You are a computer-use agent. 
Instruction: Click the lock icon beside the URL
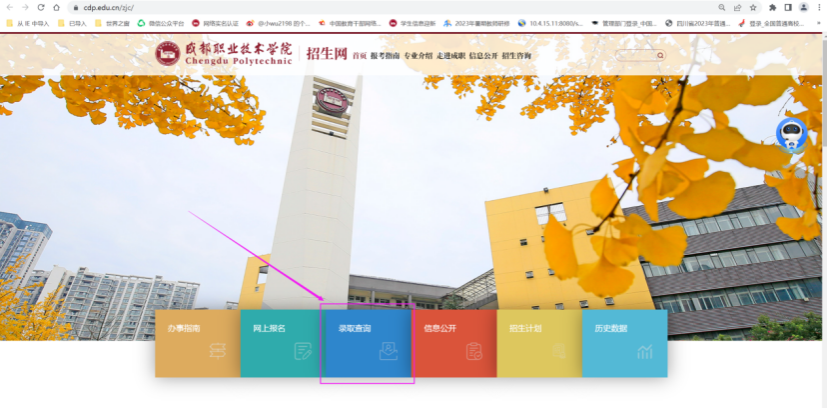(x=76, y=8)
